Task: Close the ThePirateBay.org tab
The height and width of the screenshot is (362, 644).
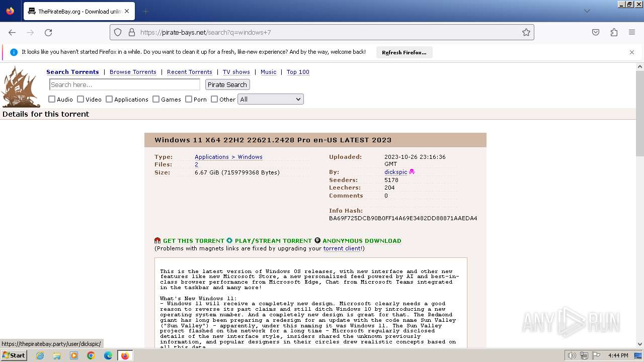Action: click(127, 11)
